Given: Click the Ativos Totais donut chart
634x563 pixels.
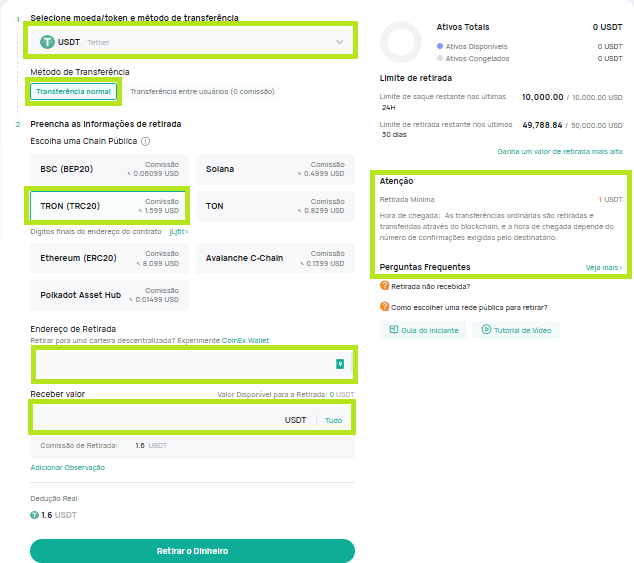Looking at the screenshot, I should tap(401, 42).
